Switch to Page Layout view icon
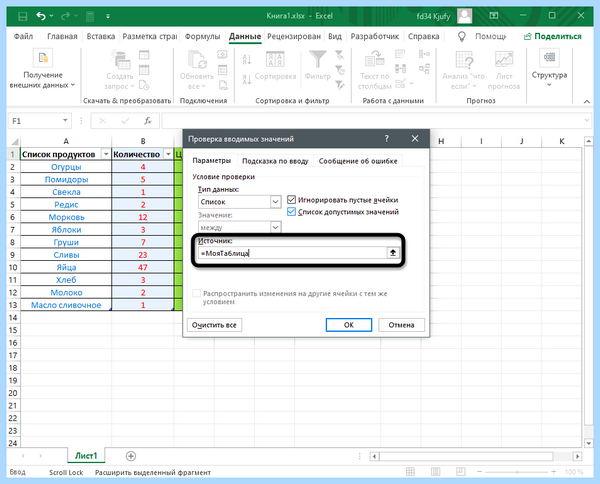The image size is (600, 484). (435, 472)
